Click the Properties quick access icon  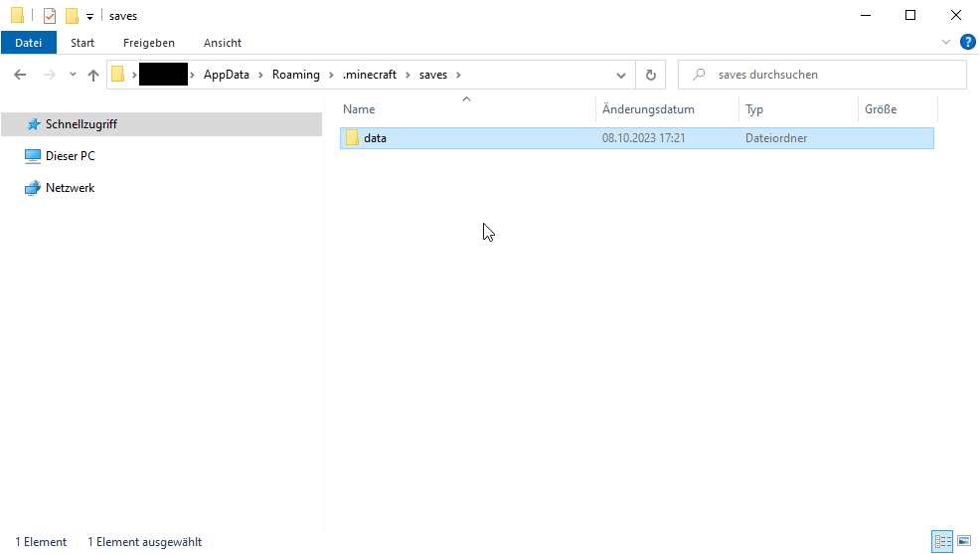[x=50, y=16]
